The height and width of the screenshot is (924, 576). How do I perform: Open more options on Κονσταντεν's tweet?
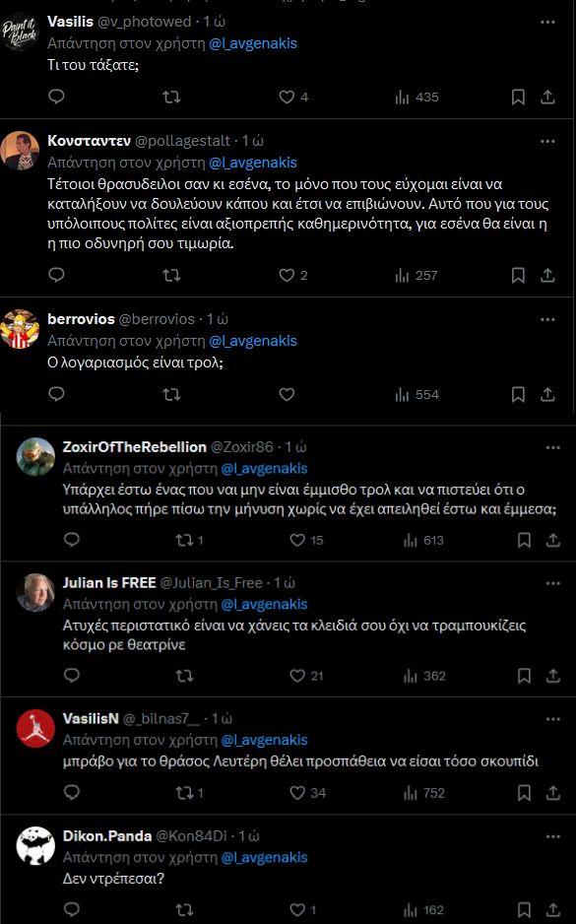(x=547, y=141)
